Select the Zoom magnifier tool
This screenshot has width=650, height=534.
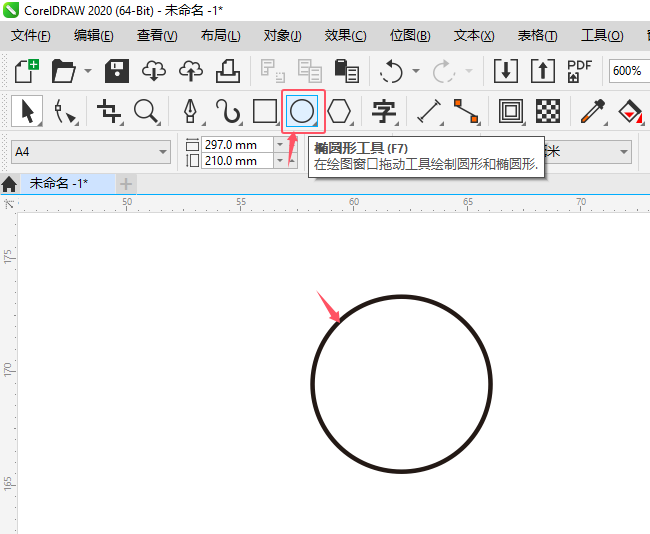point(147,111)
